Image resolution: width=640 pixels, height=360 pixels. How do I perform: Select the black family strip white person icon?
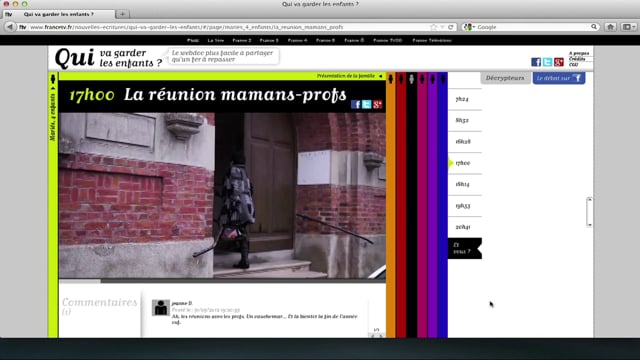click(x=411, y=79)
